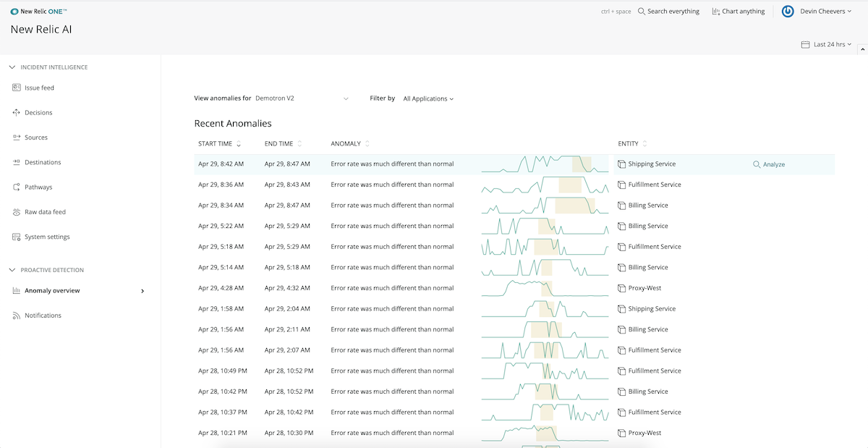
Task: Click the Chart anything bar-chart icon
Action: (x=715, y=12)
